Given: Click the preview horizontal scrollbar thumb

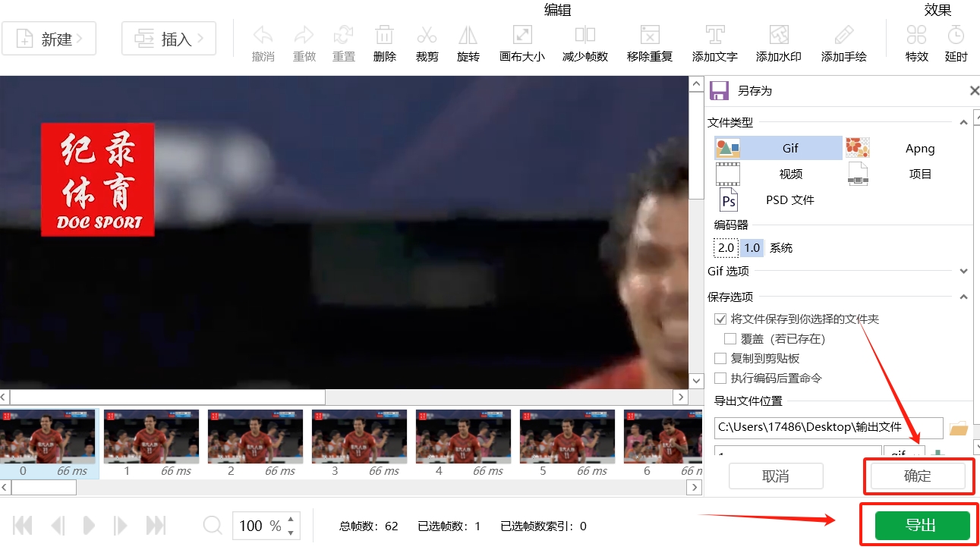Looking at the screenshot, I should 168,397.
